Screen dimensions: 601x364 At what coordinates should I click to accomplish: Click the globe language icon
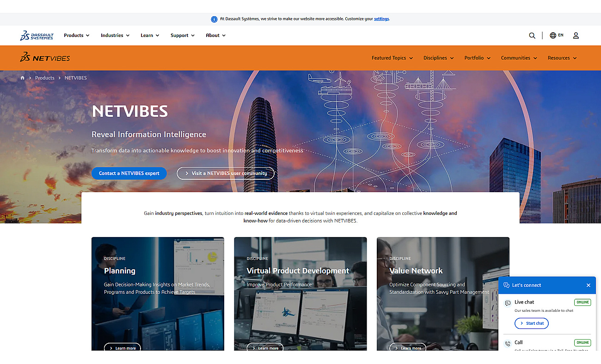click(553, 35)
